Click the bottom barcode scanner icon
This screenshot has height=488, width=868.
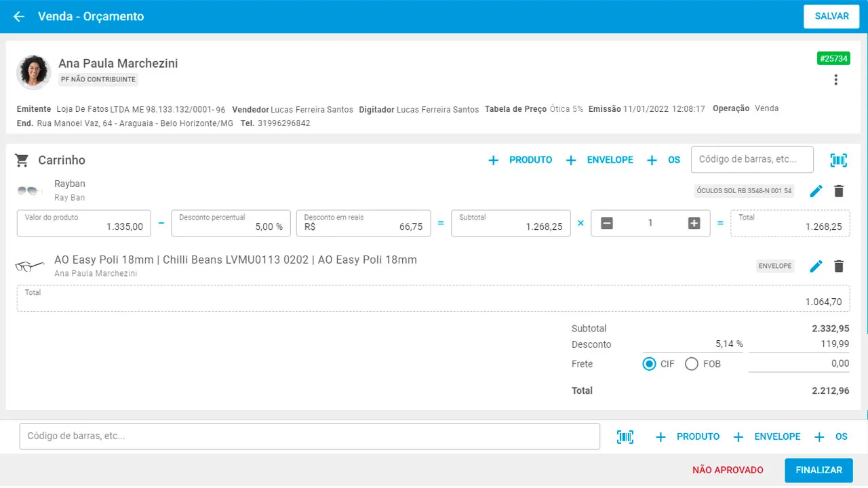pos(625,437)
